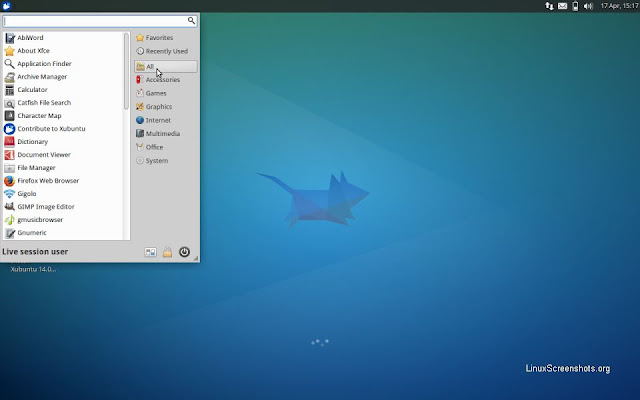The width and height of the screenshot is (640, 400).
Task: Click the Character Map icon
Action: click(x=9, y=116)
